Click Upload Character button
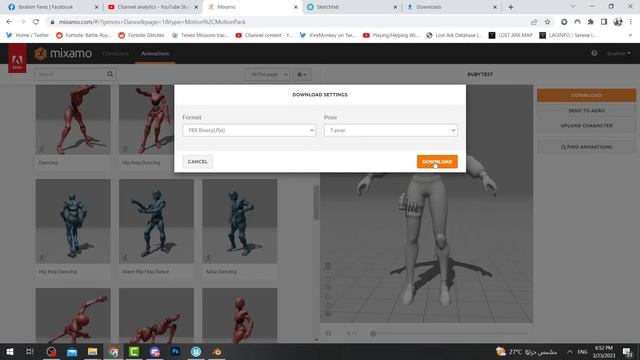This screenshot has height=360, width=640. tap(586, 126)
